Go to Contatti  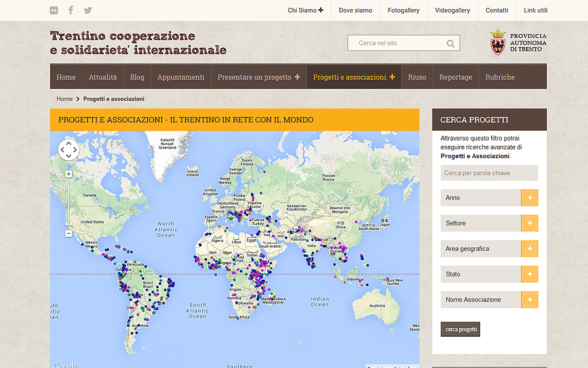click(497, 10)
